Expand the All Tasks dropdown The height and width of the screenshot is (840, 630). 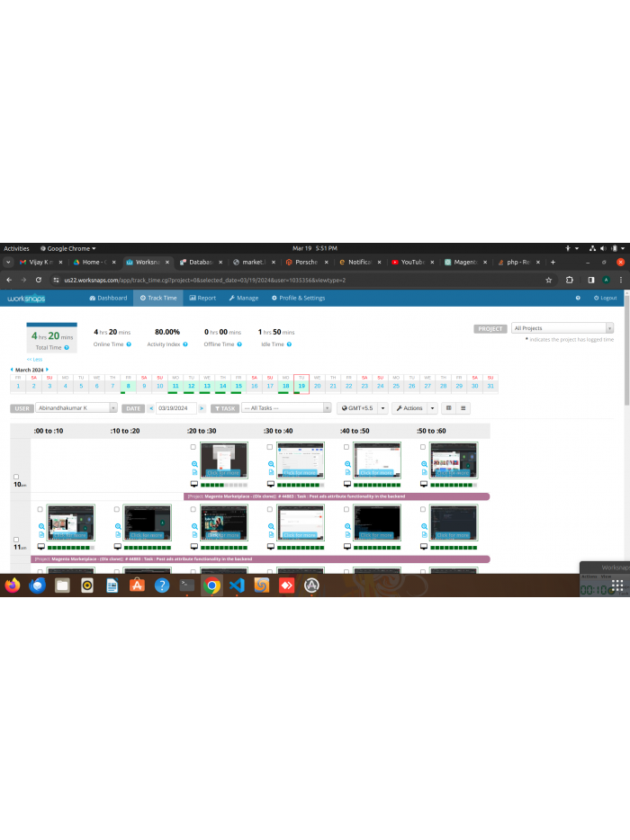coord(286,408)
